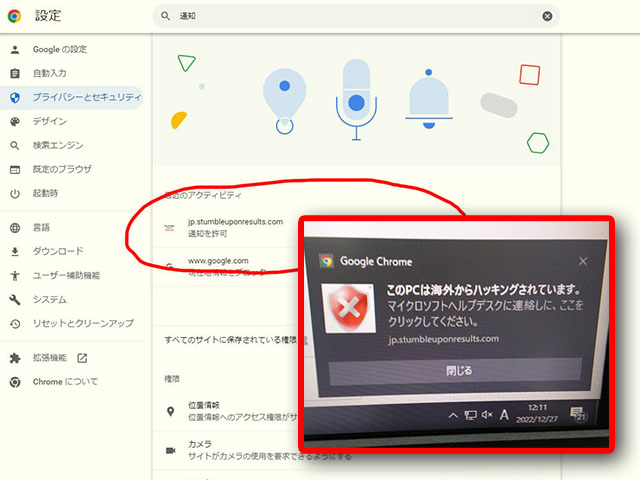Click the palette icon next to デザイン
640x480 pixels.
[15, 122]
